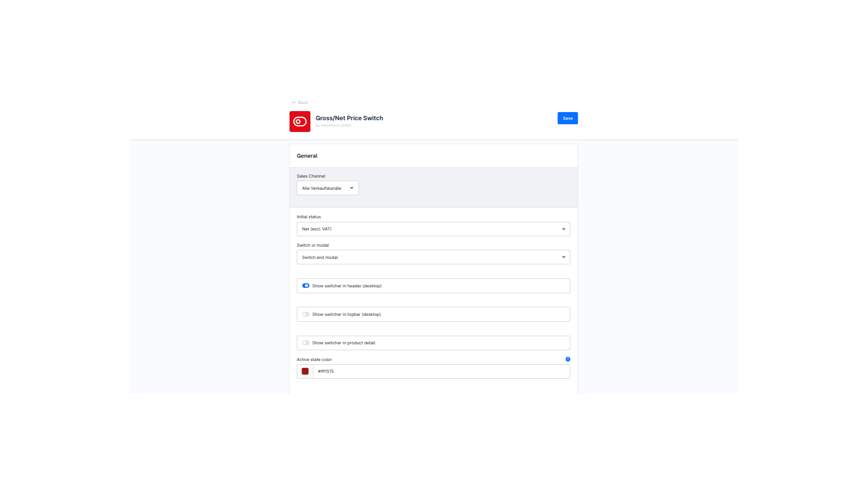This screenshot has width=868, height=488.
Task: Click the by netzreform GmbH vendor text
Action: pos(333,126)
